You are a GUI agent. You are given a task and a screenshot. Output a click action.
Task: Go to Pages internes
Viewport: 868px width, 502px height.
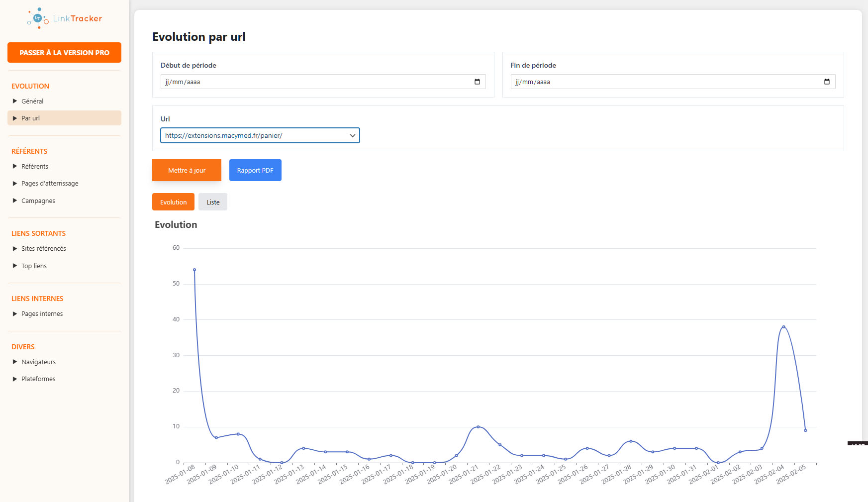coord(42,313)
